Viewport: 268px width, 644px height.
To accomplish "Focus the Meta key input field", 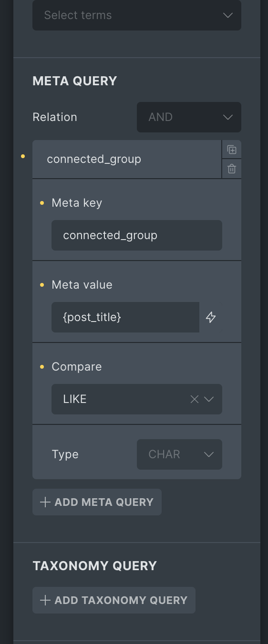I will click(x=137, y=235).
